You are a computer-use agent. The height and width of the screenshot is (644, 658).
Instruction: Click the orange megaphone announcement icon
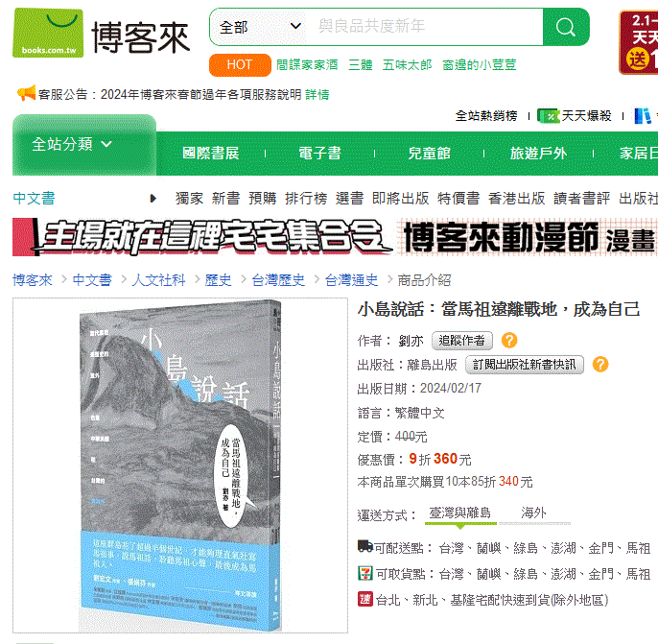(x=26, y=93)
